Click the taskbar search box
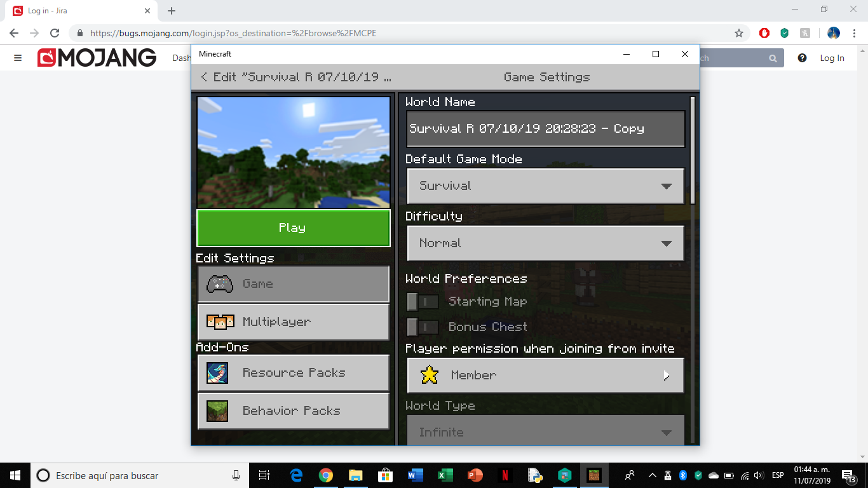The height and width of the screenshot is (488, 868). coord(141,475)
